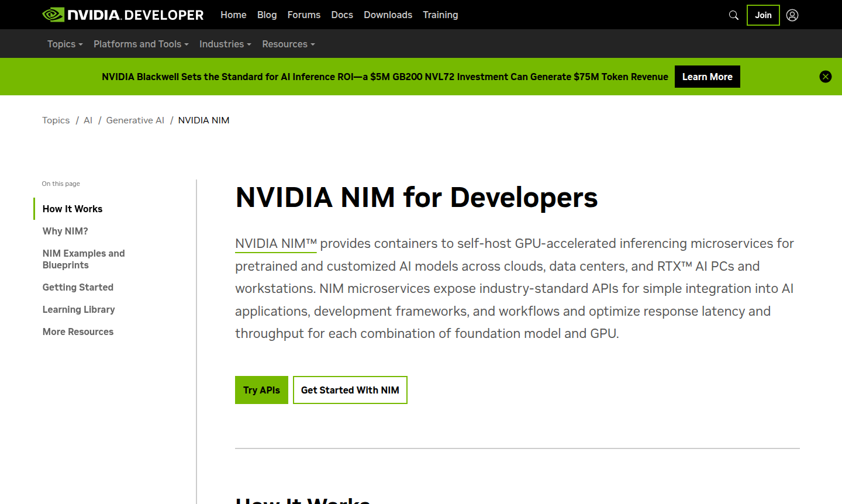
Task: Open the search magnifier icon
Action: pos(733,15)
